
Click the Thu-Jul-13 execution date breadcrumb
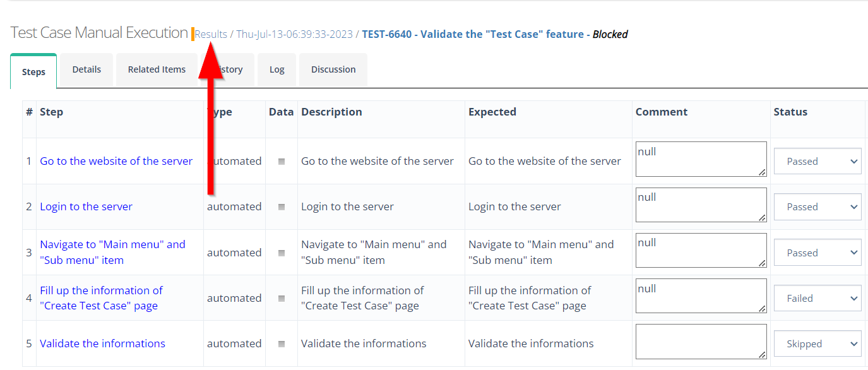click(x=294, y=34)
